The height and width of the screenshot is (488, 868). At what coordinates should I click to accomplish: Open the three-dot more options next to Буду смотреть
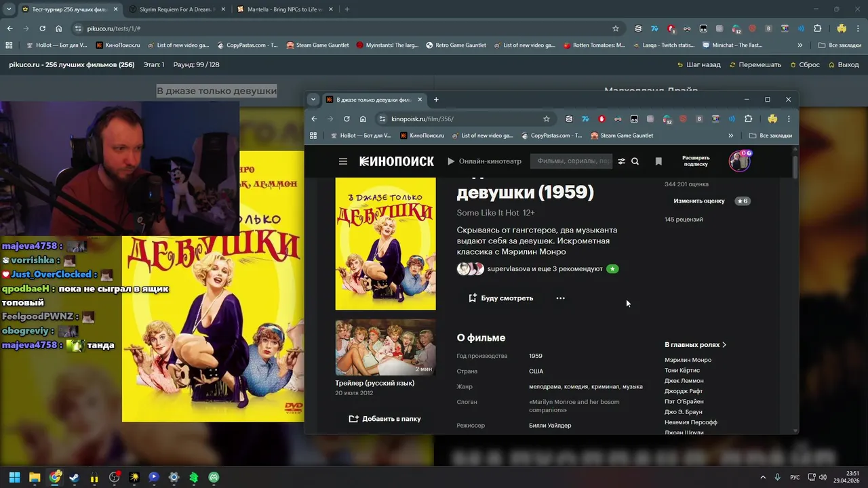(560, 298)
